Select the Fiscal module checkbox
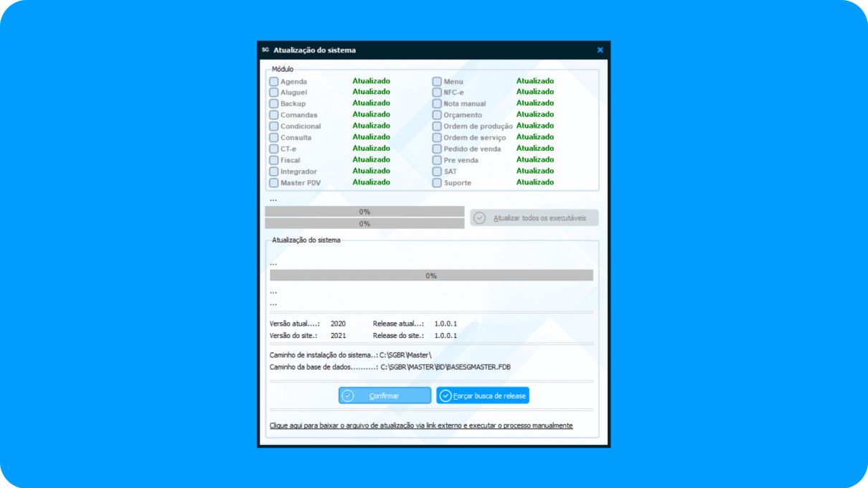Screen dimensions: 868x488 coord(274,160)
